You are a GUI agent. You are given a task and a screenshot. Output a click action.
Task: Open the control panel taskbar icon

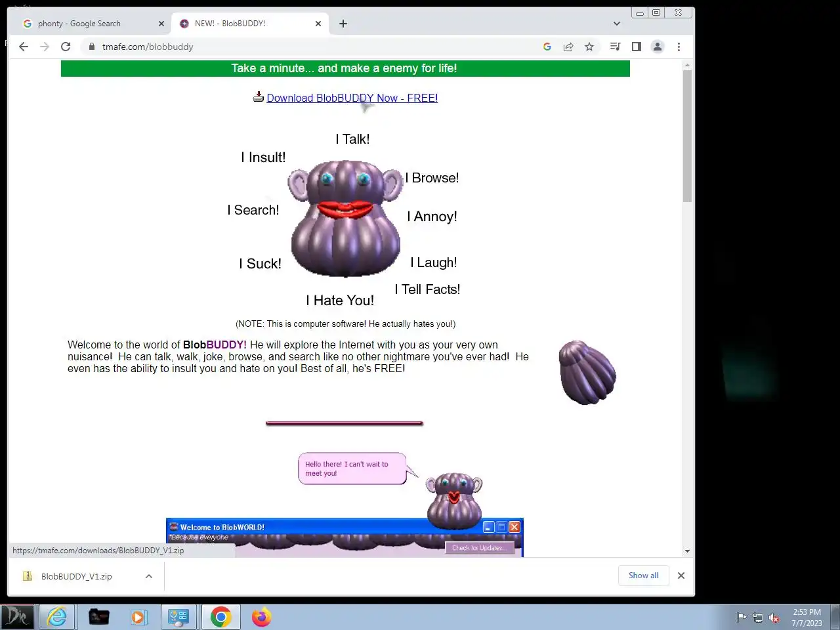pos(178,617)
